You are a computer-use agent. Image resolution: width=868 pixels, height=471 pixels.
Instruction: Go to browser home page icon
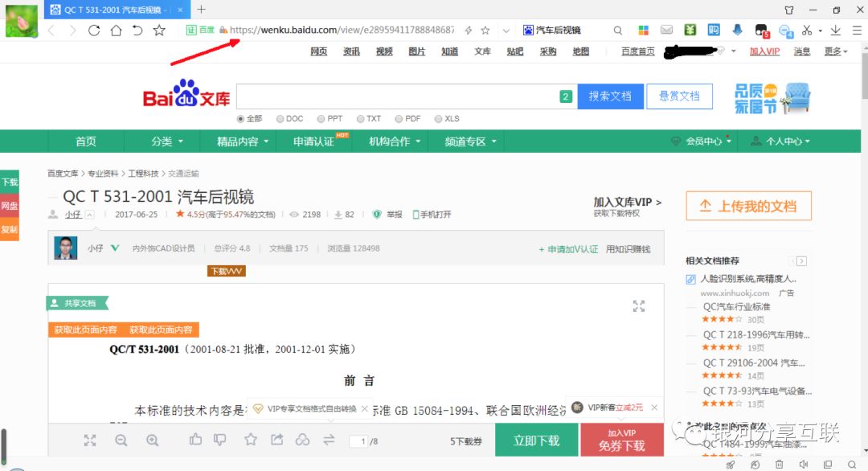pos(116,31)
